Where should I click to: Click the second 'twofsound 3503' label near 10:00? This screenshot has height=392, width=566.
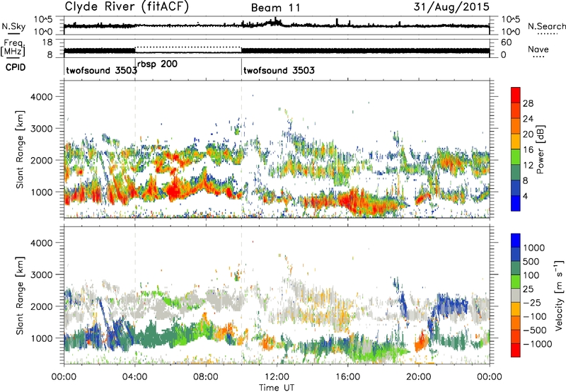click(x=279, y=70)
